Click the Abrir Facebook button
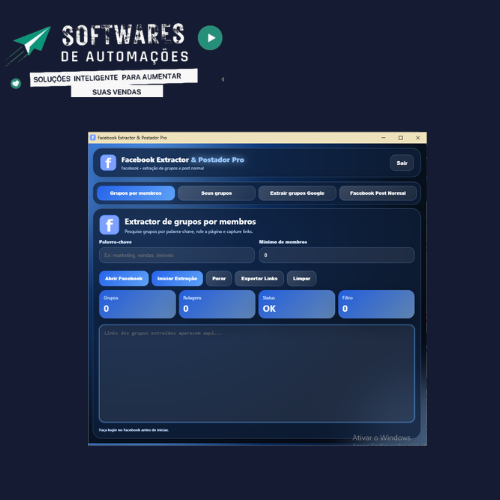Screen dimensions: 500x500 [x=124, y=279]
